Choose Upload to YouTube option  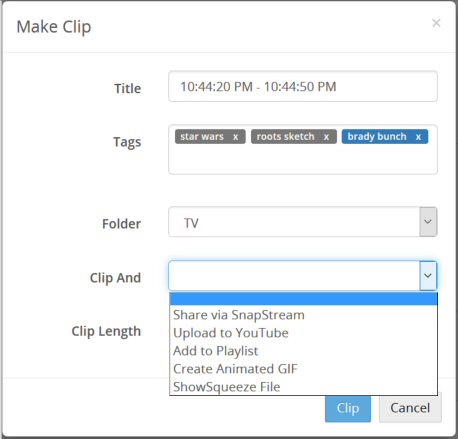tap(303, 333)
